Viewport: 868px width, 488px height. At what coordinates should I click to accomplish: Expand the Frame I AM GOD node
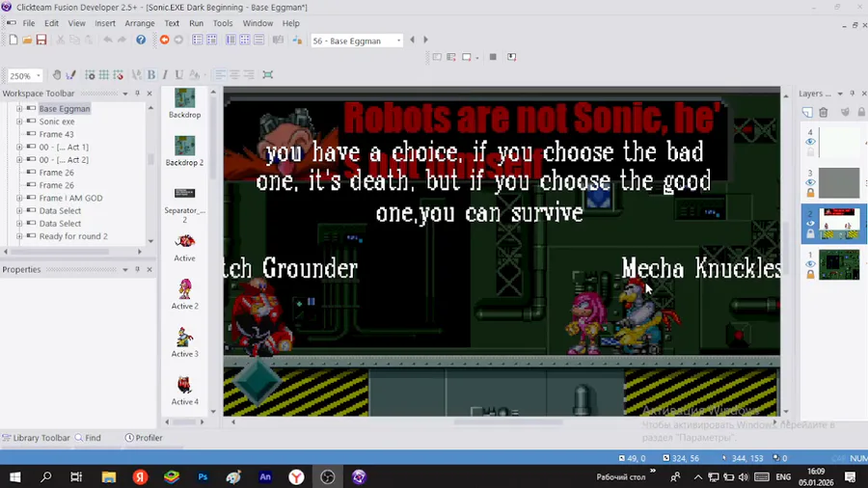click(x=19, y=198)
